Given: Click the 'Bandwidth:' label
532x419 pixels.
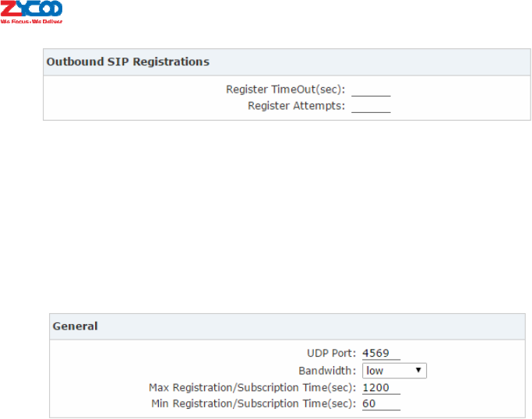Looking at the screenshot, I should pyautogui.click(x=327, y=371).
